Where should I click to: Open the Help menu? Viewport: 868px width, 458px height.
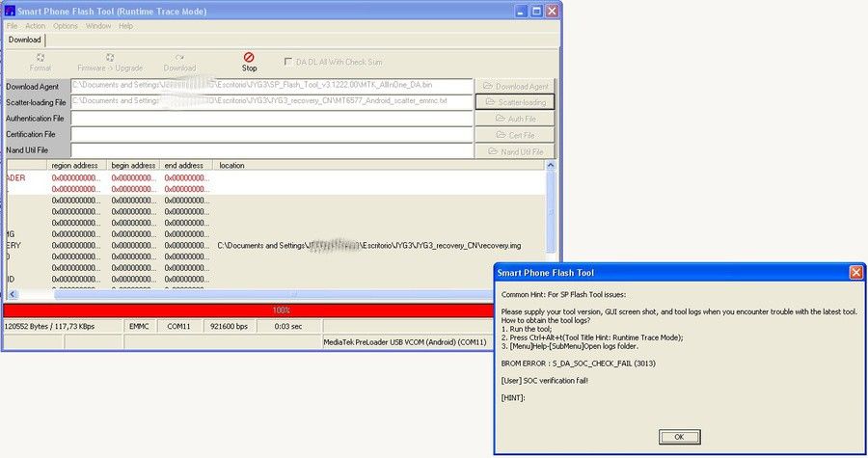[x=125, y=26]
